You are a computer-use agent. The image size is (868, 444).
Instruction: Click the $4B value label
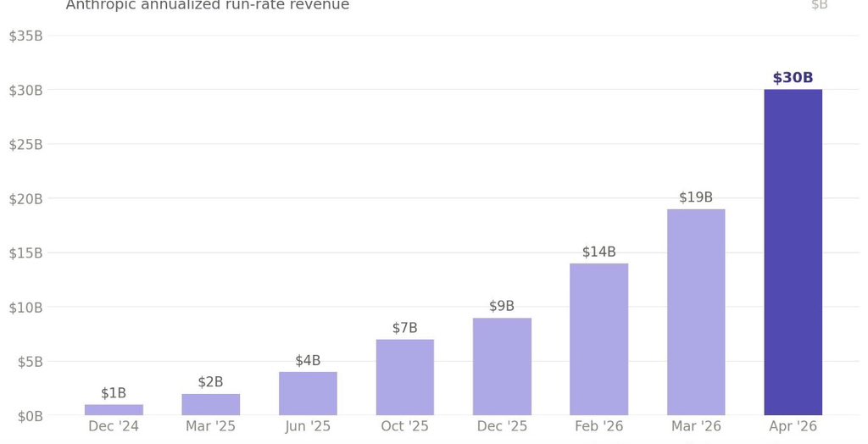pos(308,360)
